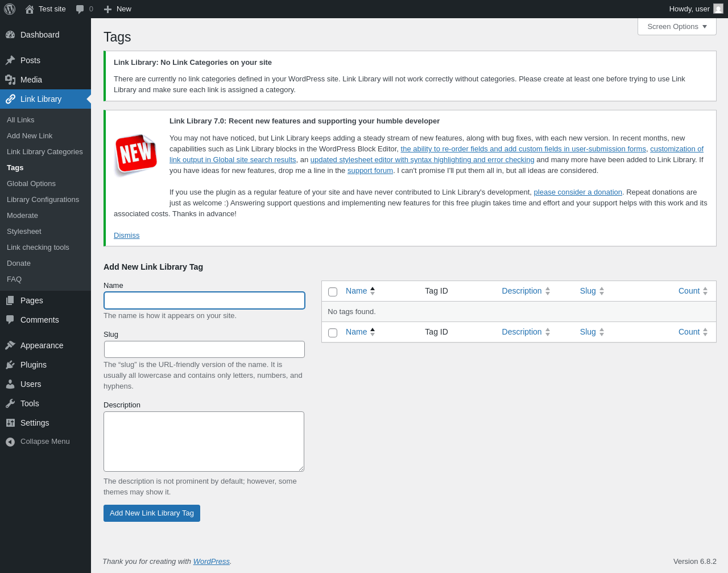Screen dimensions: 728x573
Task: Open the support forum link
Action: 370,171
